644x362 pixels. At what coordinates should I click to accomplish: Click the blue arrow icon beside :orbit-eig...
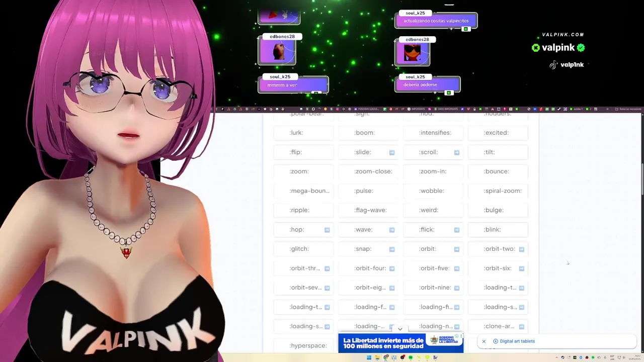pyautogui.click(x=392, y=288)
